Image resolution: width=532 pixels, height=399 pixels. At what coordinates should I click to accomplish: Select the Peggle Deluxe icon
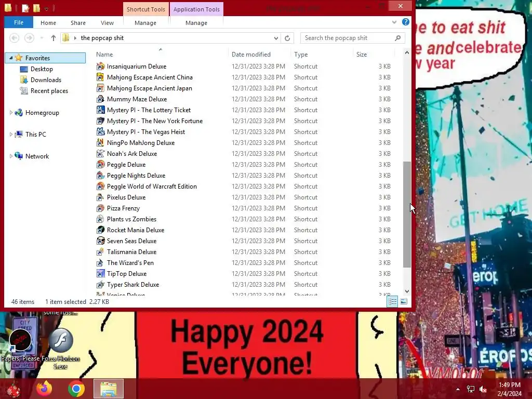(x=100, y=165)
